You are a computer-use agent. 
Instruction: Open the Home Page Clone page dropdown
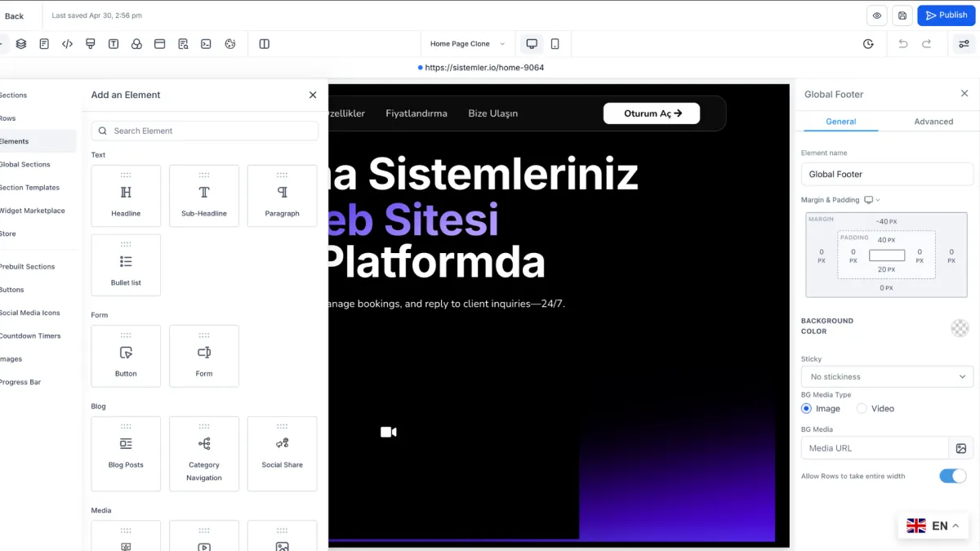tap(467, 44)
